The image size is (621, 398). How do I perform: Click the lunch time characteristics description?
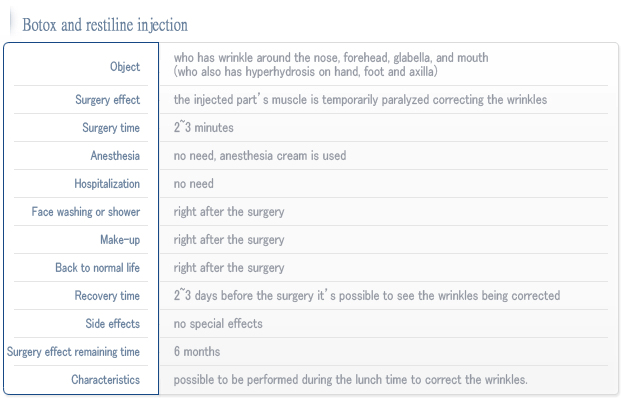click(x=351, y=380)
